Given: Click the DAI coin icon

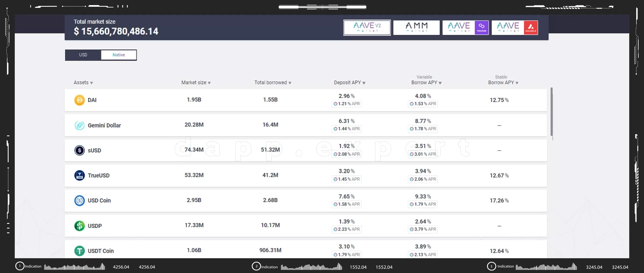Looking at the screenshot, I should pos(79,100).
